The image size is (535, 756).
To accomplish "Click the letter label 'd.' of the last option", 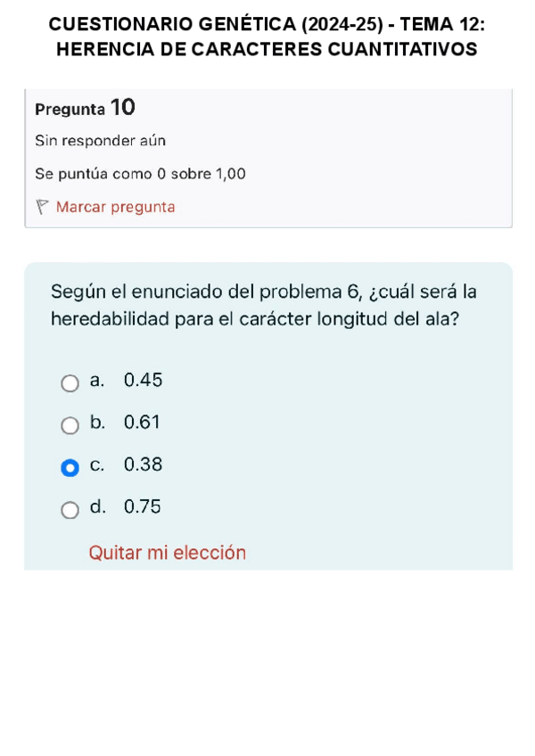I will (97, 506).
